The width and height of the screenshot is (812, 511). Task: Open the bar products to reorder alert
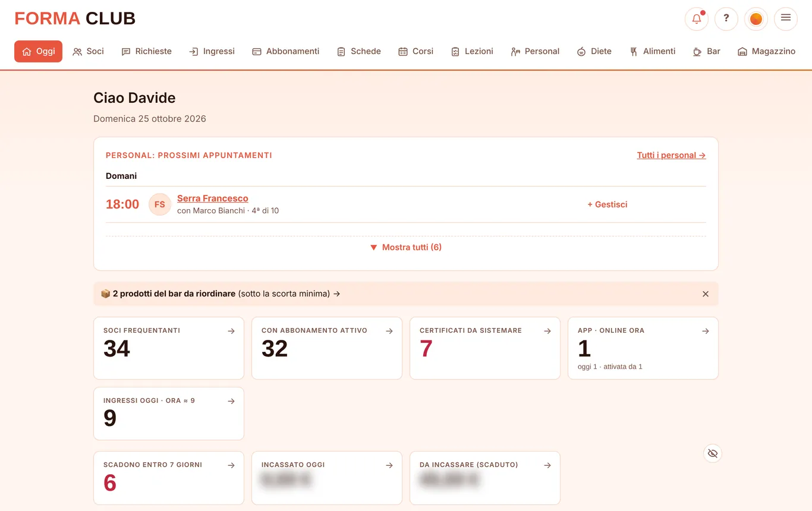click(x=221, y=294)
